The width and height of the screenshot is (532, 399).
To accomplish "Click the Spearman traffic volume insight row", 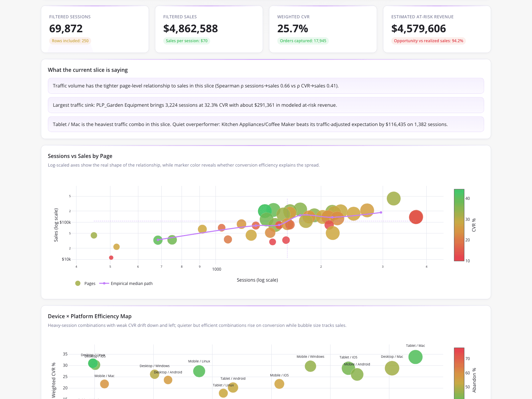I will pyautogui.click(x=266, y=86).
